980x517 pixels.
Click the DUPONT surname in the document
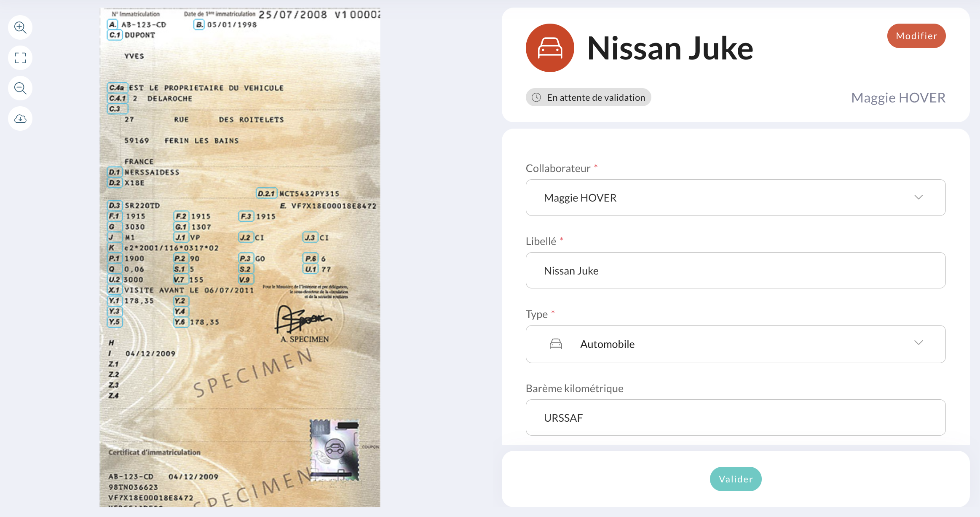pyautogui.click(x=140, y=35)
